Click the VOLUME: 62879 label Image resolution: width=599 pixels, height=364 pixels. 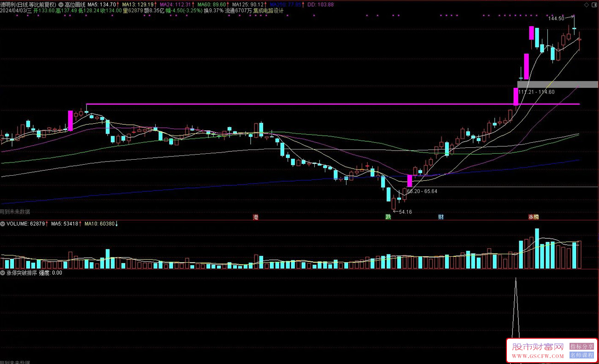(26, 224)
